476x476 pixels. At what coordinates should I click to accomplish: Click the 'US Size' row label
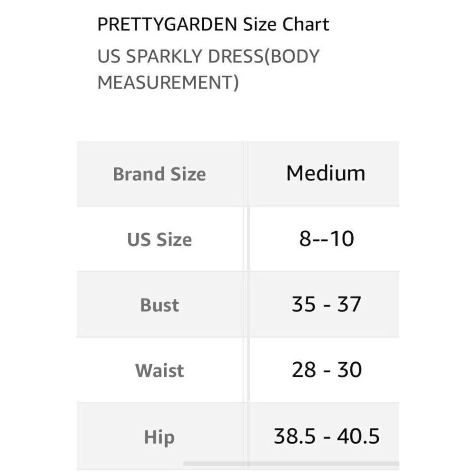[159, 239]
